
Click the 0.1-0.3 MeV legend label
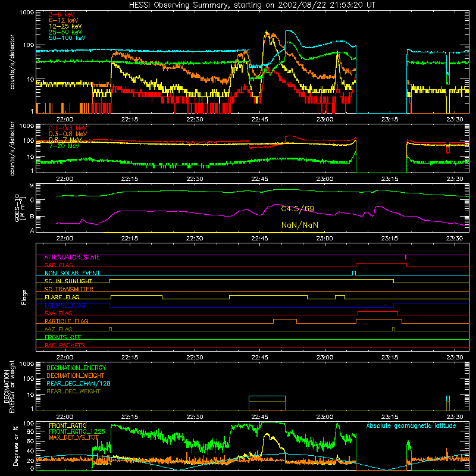68,128
